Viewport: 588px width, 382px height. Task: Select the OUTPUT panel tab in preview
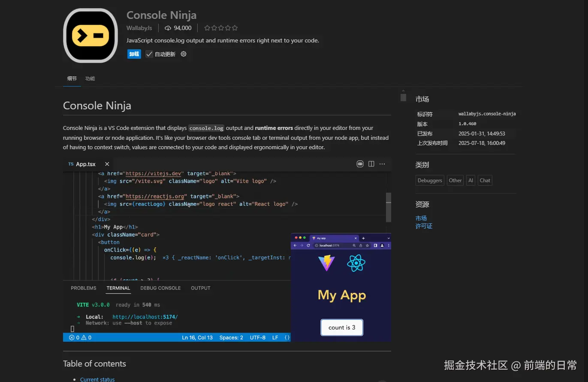point(201,288)
